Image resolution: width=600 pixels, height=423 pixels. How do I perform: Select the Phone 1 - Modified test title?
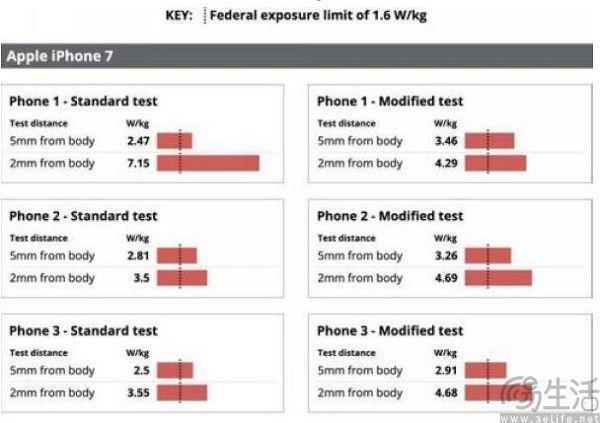pyautogui.click(x=390, y=101)
